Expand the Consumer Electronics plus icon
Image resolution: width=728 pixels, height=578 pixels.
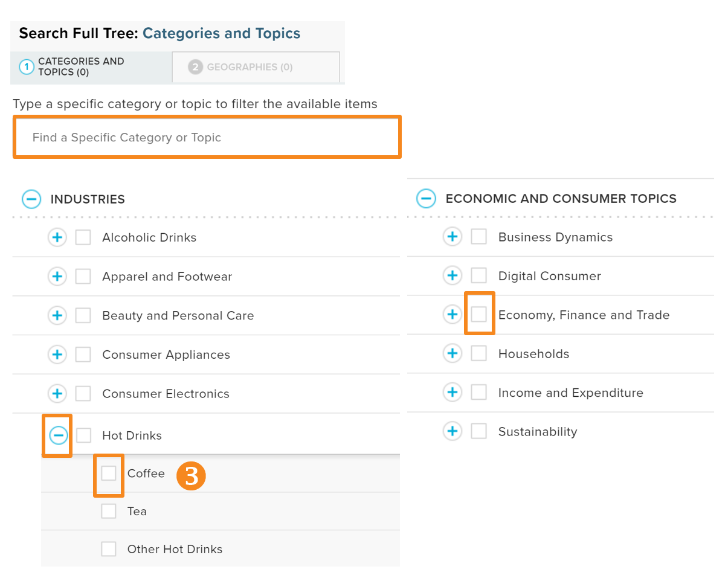(57, 394)
